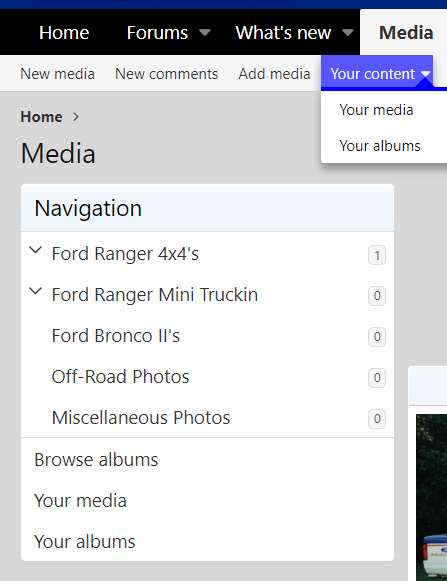Open the truck photo thumbnail
Viewport: 447px width, 581px height.
coord(431,498)
